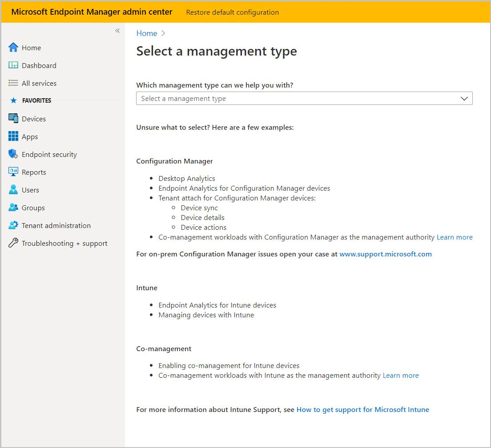
Task: Click the Groups people icon
Action: [x=13, y=208]
